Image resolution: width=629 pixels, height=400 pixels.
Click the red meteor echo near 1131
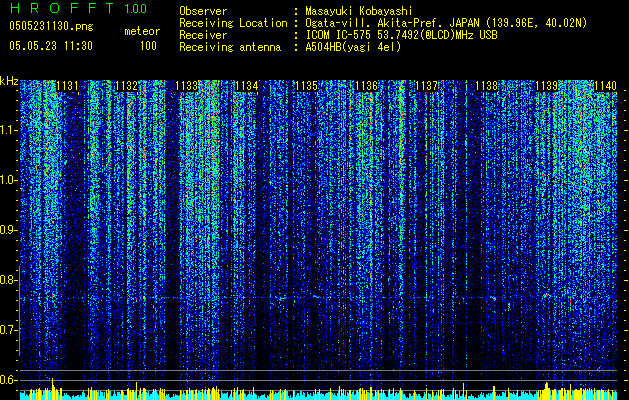point(52,295)
